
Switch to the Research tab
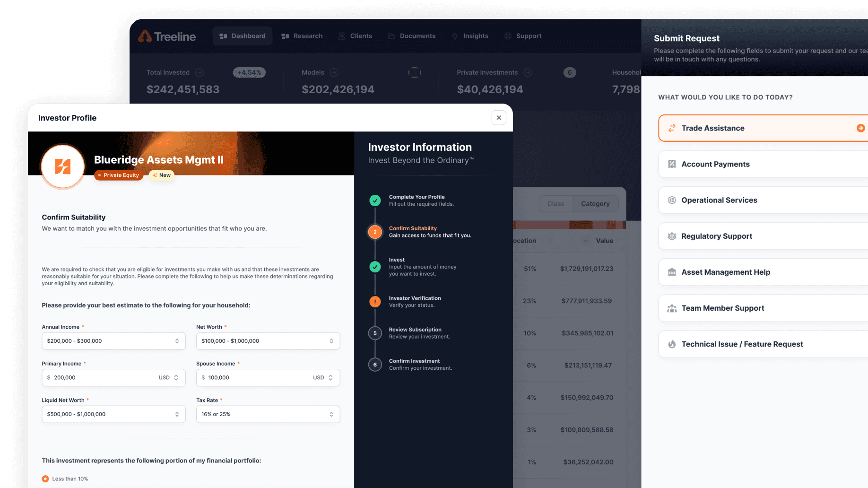point(302,36)
